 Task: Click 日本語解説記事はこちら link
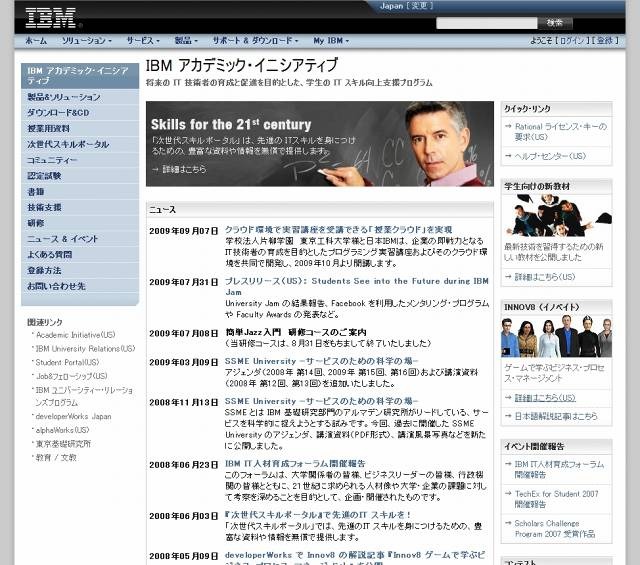coord(556,416)
